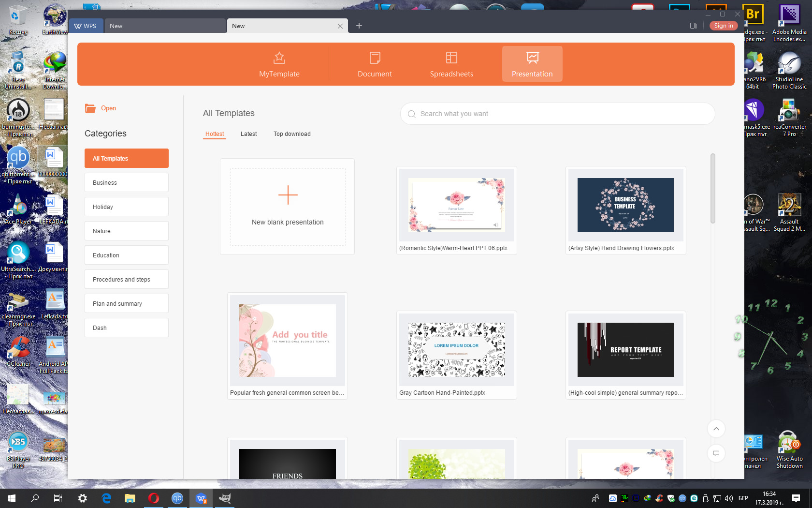Select the Presentation tab
Image resolution: width=812 pixels, height=508 pixels.
(532, 64)
